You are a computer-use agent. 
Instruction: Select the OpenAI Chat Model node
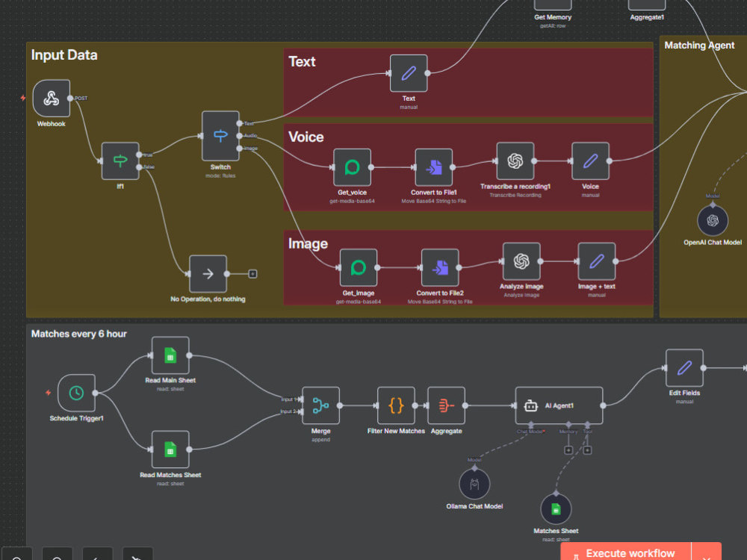(x=713, y=220)
